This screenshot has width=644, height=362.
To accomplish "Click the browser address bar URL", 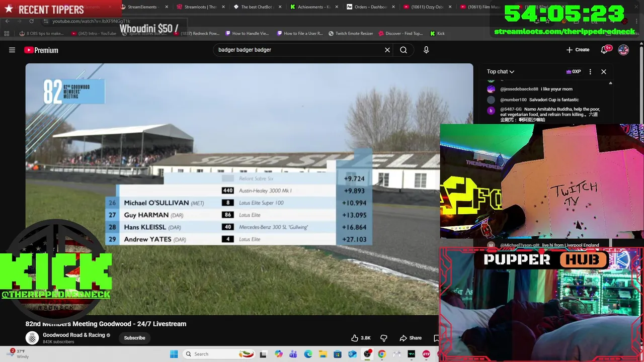I will tap(91, 21).
